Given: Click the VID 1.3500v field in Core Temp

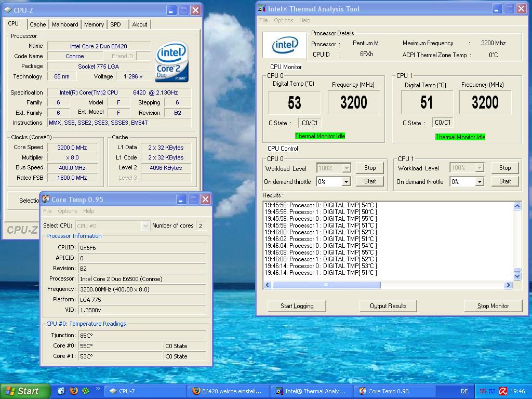Looking at the screenshot, I should click(142, 310).
